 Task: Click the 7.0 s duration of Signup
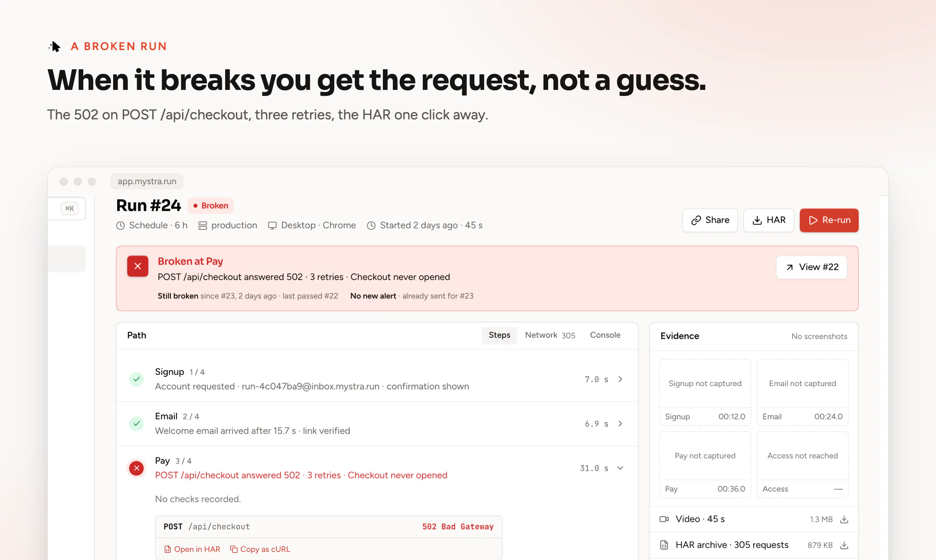597,379
